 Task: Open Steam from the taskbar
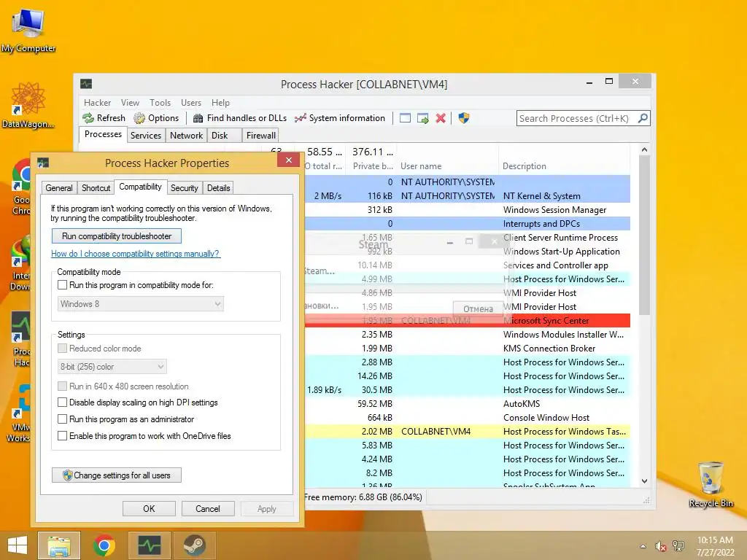[x=194, y=545]
